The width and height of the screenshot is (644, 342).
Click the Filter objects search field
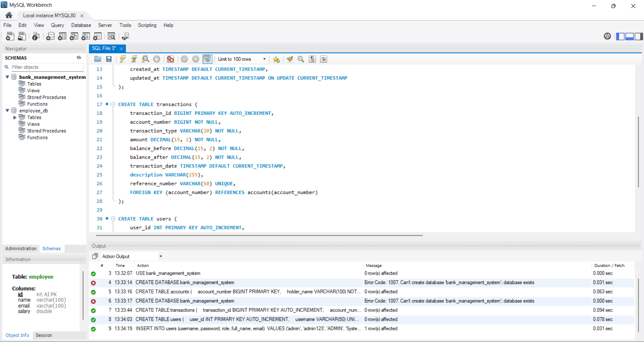[47, 67]
